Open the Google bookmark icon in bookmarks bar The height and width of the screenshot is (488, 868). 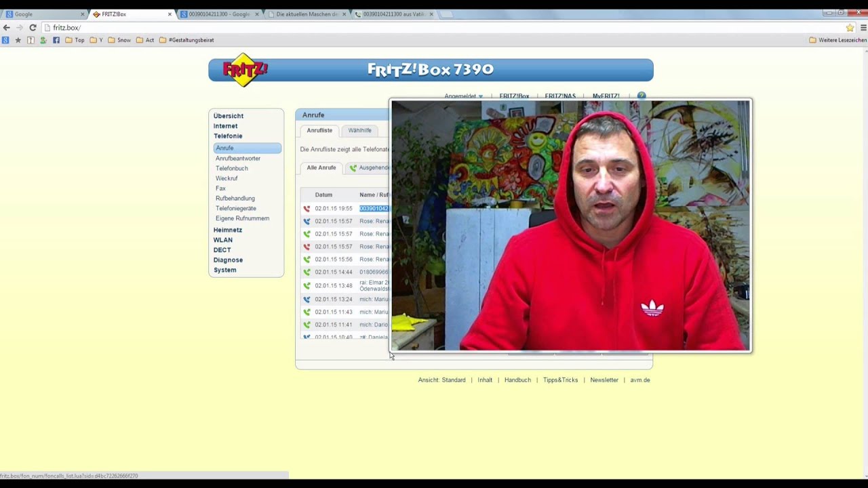[5, 40]
